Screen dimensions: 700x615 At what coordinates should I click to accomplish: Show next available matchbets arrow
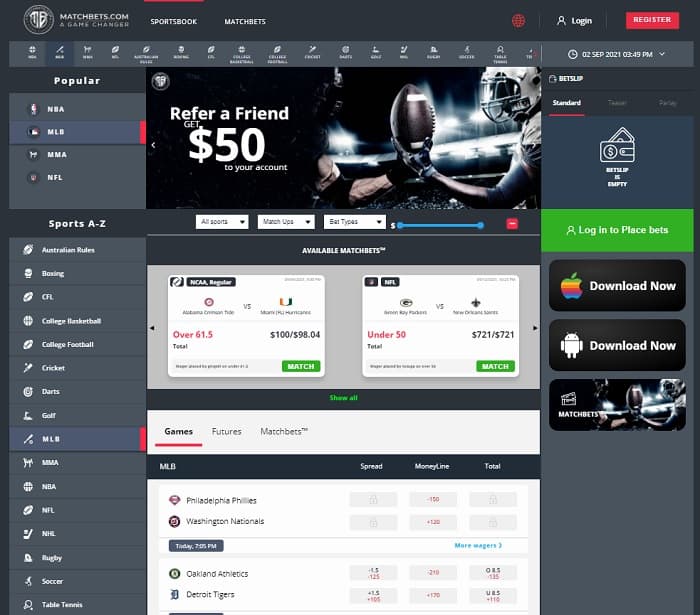pos(535,328)
